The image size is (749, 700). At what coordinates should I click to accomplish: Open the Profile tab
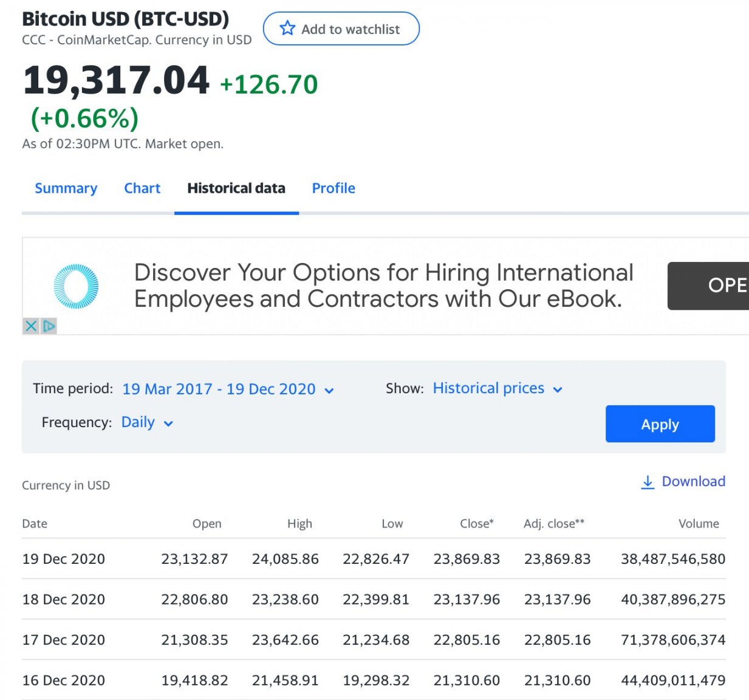(x=333, y=188)
